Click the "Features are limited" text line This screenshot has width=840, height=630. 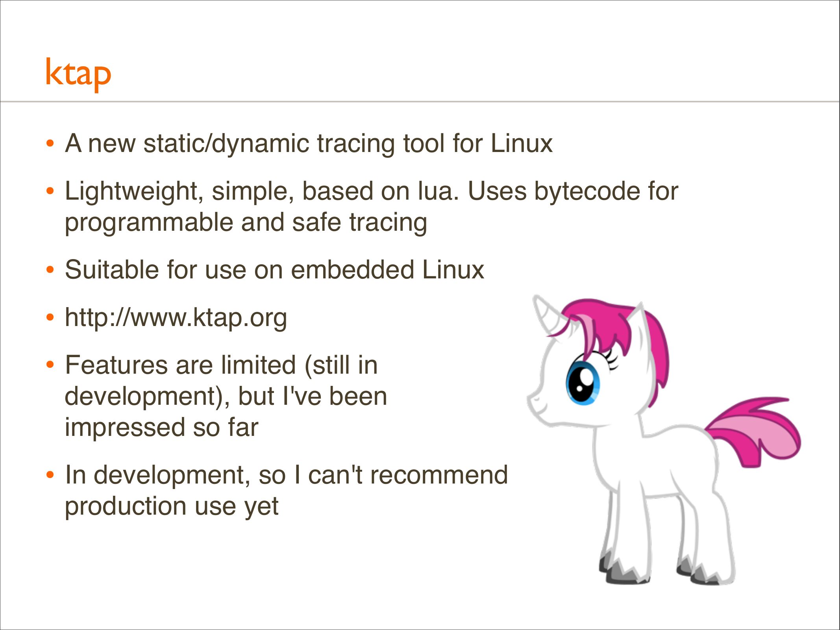221,365
